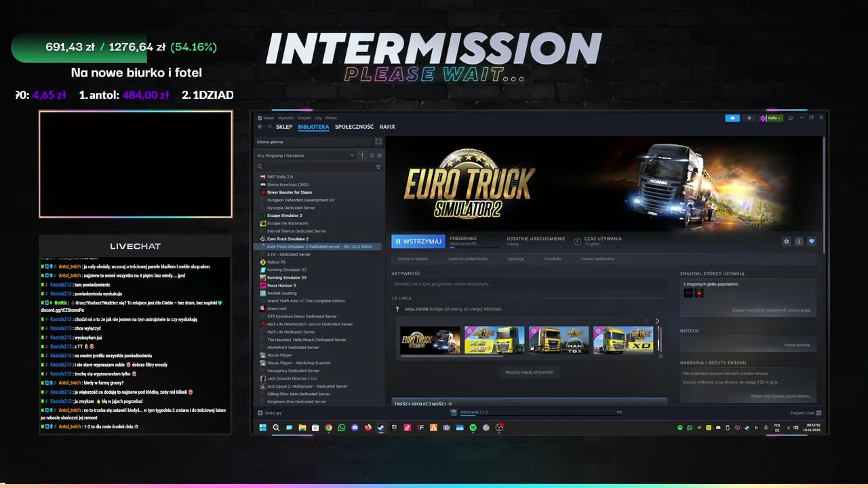Open the Gry menu
Image resolution: width=868 pixels, height=488 pixels.
(318, 118)
